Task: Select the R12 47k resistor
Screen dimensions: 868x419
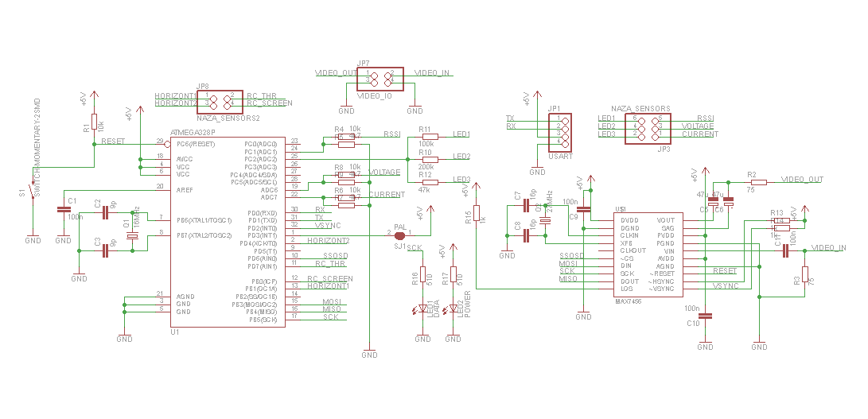Action: tap(429, 182)
